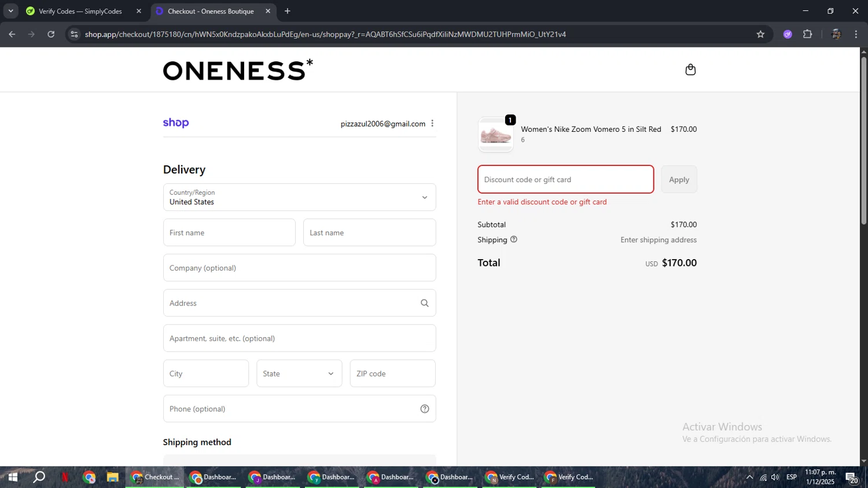Click the Apartment, suite field
The width and height of the screenshot is (868, 488).
pyautogui.click(x=299, y=338)
